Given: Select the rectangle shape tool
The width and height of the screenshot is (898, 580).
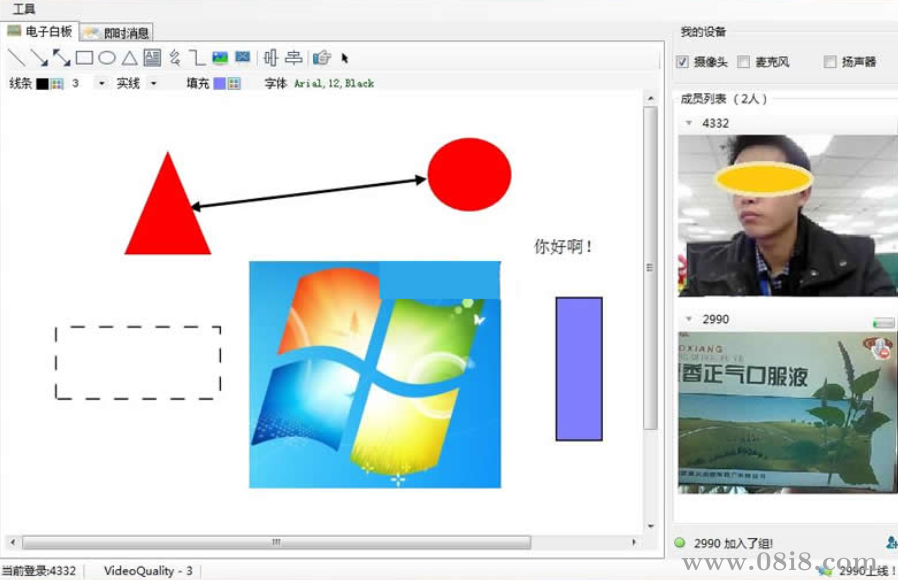Looking at the screenshot, I should coord(84,57).
